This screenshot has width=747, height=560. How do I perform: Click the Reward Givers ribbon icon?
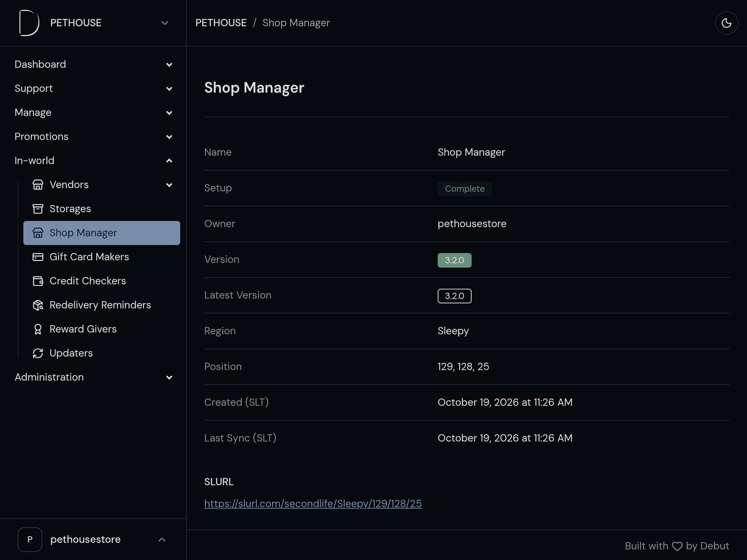tap(38, 329)
